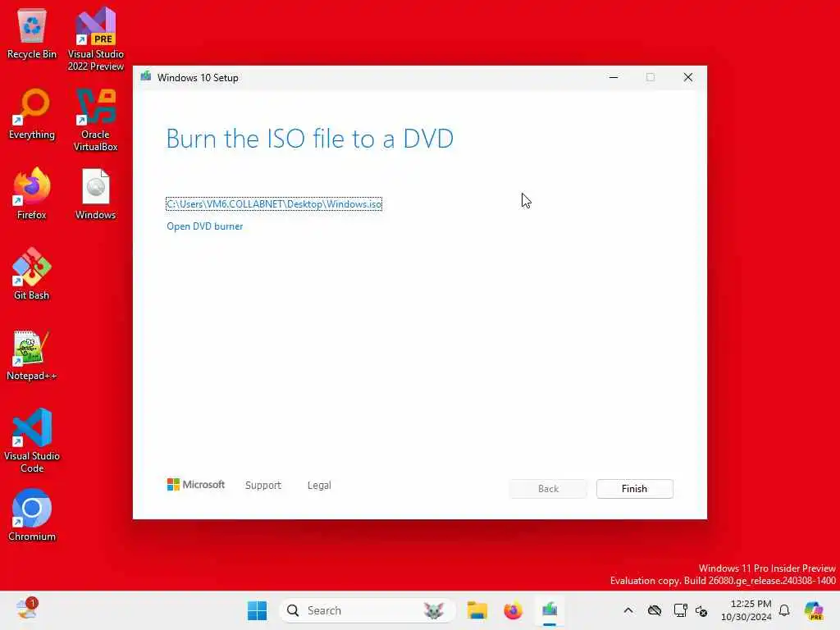Viewport: 840px width, 630px height.
Task: Select the Chromium desktop icon
Action: pyautogui.click(x=32, y=515)
